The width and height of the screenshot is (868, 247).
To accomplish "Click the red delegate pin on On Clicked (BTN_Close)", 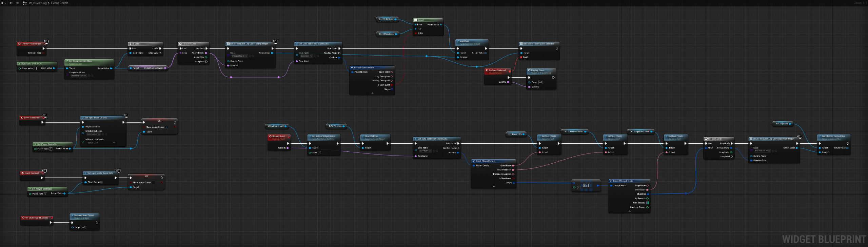I will tap(52, 218).
